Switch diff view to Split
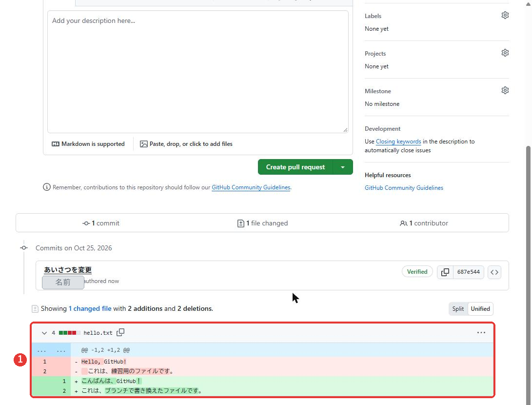This screenshot has height=405, width=532. coord(458,308)
